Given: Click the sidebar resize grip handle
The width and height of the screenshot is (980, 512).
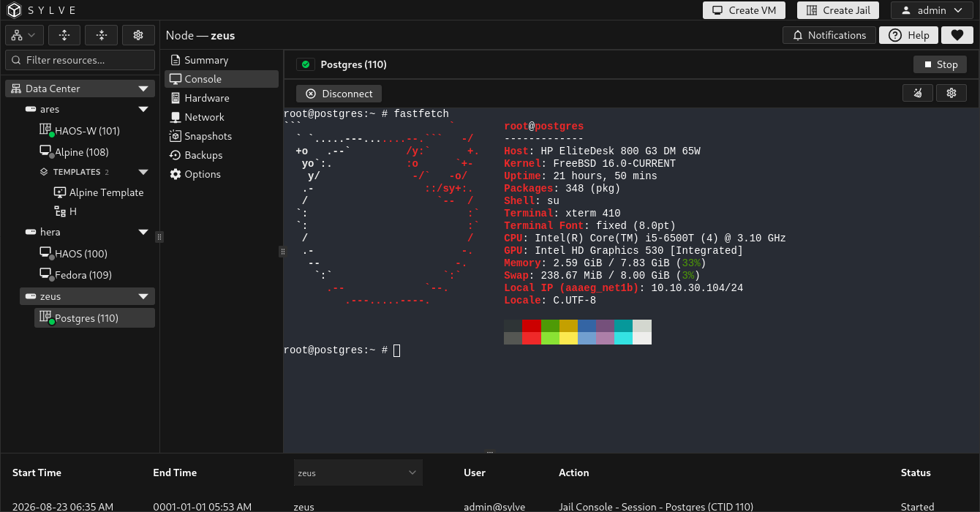Looking at the screenshot, I should pos(159,237).
